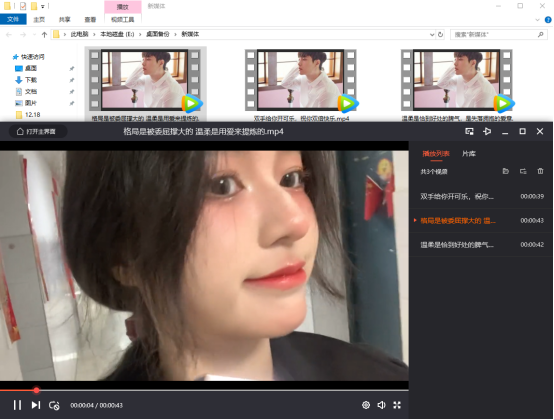The image size is (554, 420).
Task: Switch to mini picture-in-picture mode icon
Action: 469,131
